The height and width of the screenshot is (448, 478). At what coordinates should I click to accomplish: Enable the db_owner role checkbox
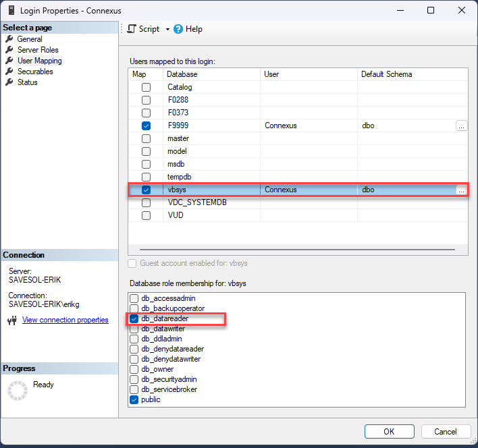134,369
